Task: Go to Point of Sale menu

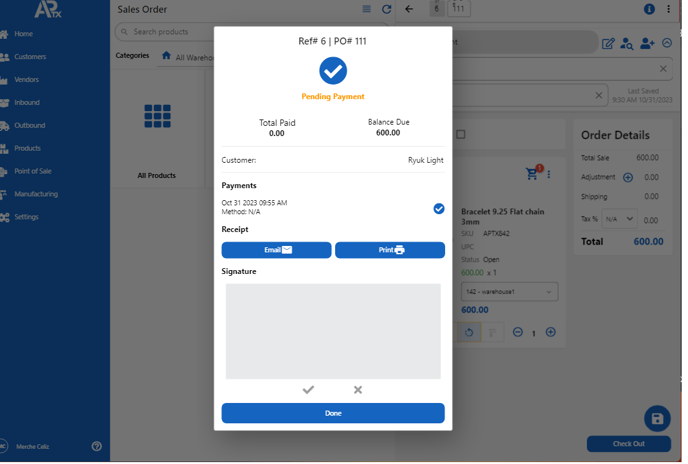Action: pos(32,171)
